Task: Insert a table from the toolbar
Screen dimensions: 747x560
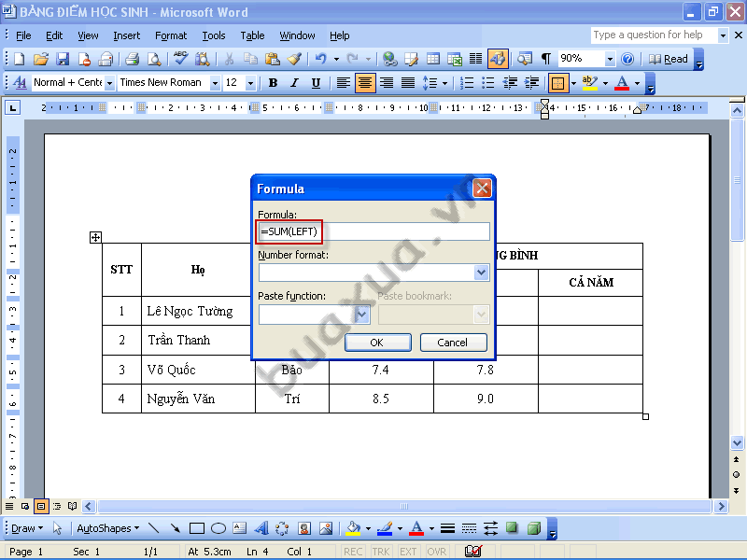Action: tap(432, 59)
